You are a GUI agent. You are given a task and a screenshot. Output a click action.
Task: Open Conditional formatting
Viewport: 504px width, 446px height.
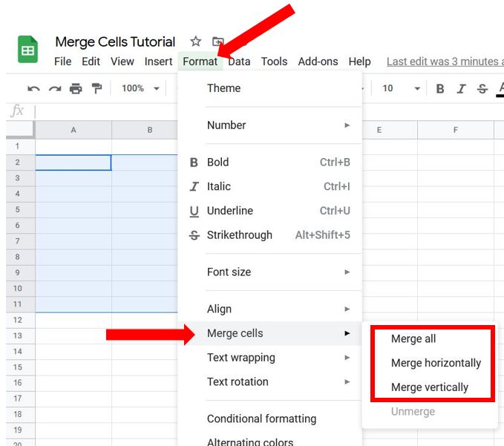click(270, 419)
